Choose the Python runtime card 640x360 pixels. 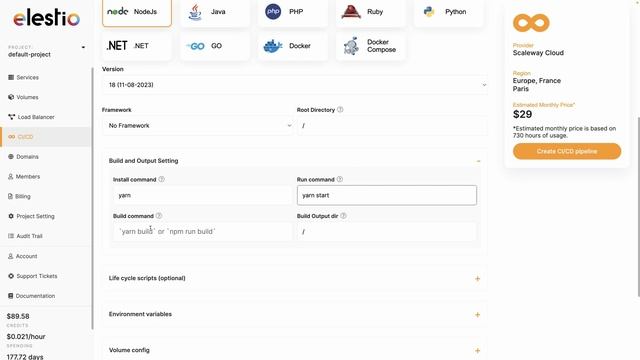pyautogui.click(x=449, y=12)
